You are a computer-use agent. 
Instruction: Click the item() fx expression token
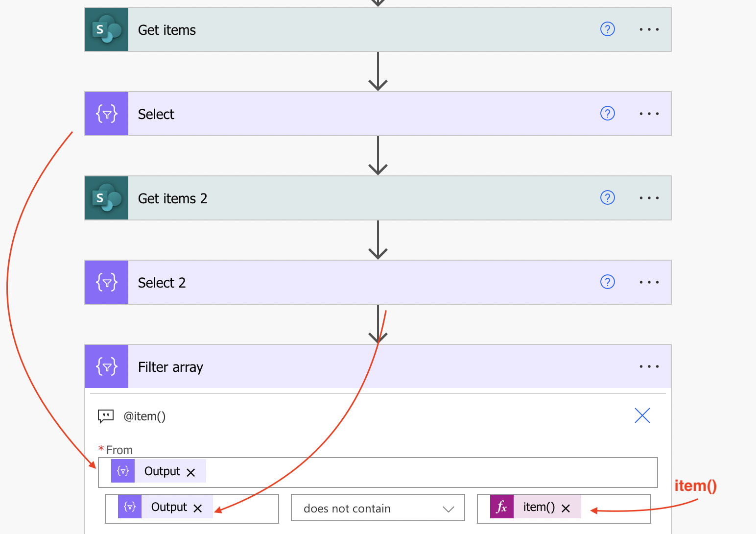tap(535, 507)
